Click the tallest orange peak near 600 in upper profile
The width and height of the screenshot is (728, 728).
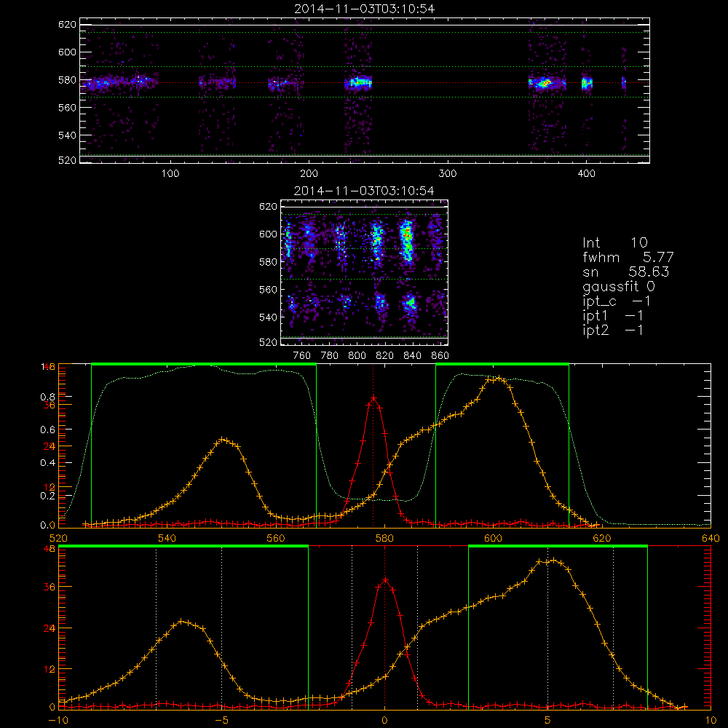(498, 379)
